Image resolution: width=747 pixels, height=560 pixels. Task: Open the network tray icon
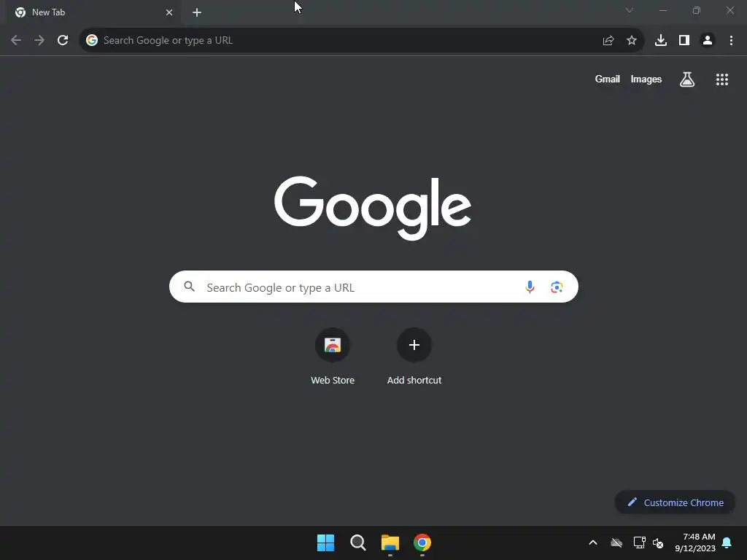tap(639, 542)
